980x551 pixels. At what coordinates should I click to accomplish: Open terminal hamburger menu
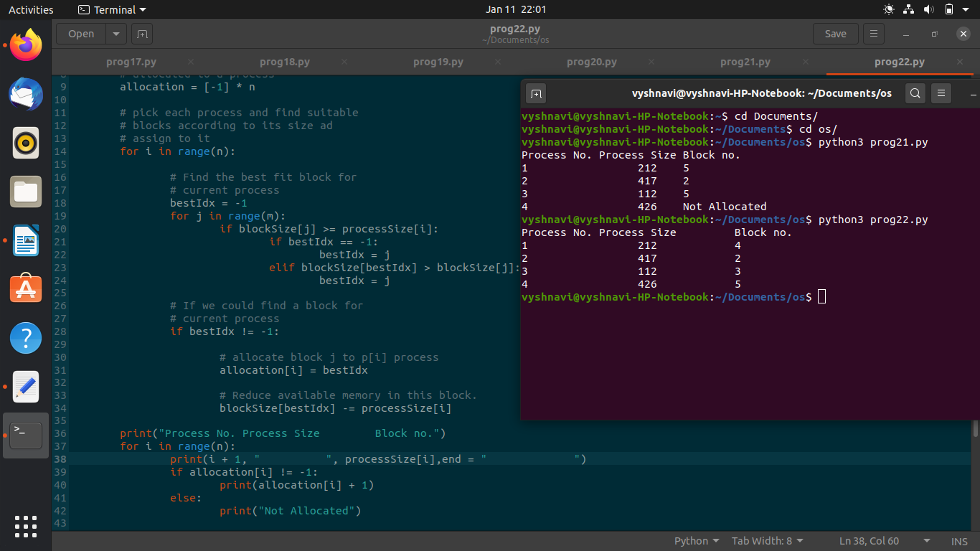[x=941, y=93]
